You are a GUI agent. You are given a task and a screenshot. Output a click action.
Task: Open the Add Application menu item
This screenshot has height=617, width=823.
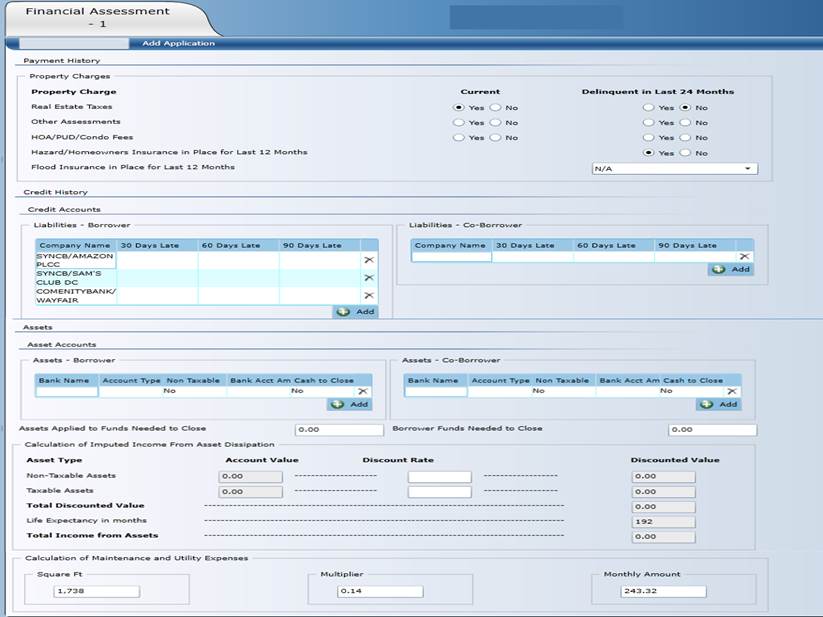[178, 43]
